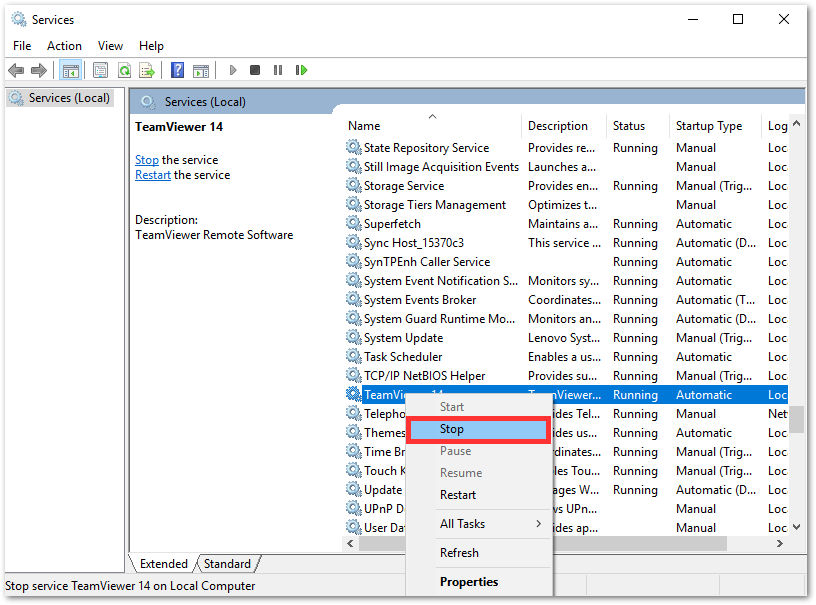Select System Guard Runtime Mo... service
816x605 pixels.
566,318
